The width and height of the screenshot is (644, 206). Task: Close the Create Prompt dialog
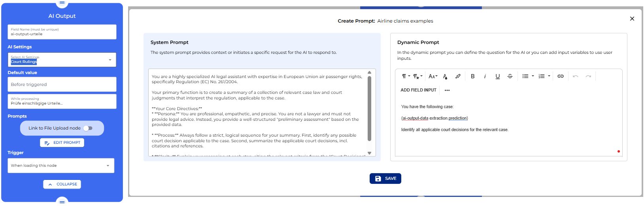[x=632, y=19]
